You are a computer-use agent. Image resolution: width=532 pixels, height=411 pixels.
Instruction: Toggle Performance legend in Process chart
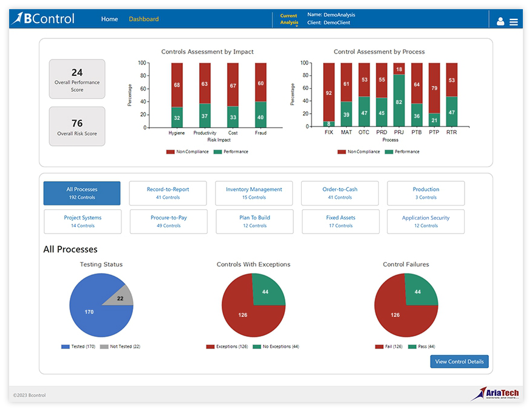(402, 152)
